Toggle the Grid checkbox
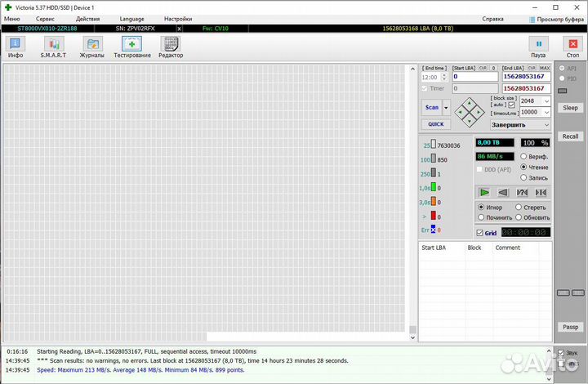 pyautogui.click(x=480, y=233)
